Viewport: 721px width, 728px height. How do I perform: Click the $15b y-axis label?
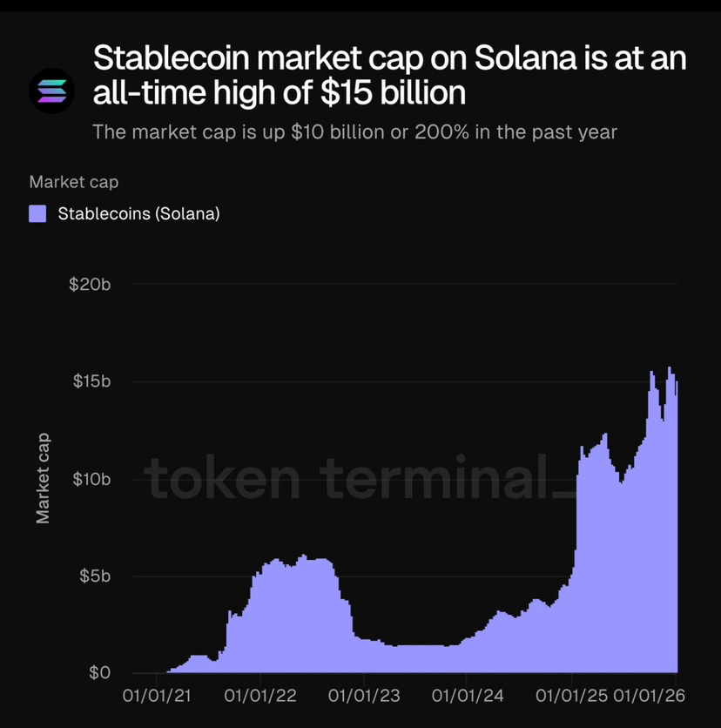coord(90,381)
